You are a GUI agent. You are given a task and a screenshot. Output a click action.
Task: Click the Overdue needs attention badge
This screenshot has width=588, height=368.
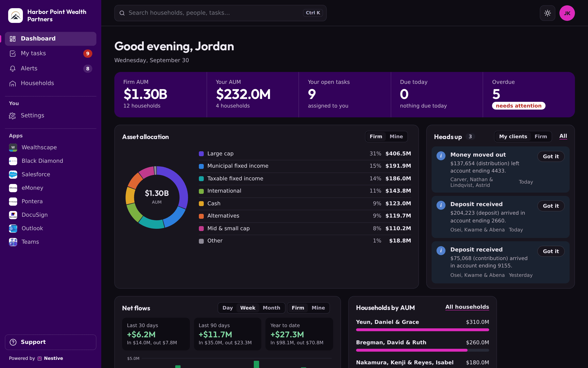[x=519, y=106]
